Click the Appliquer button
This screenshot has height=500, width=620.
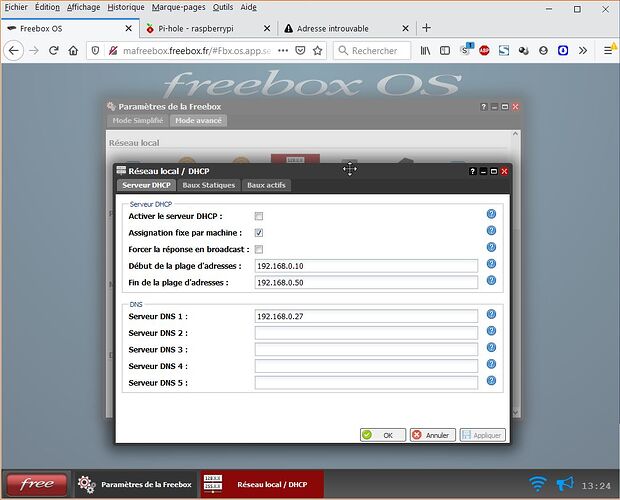(483, 435)
